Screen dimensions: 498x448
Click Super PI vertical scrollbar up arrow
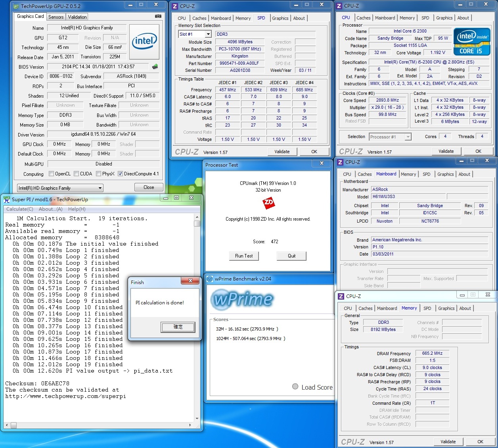point(197,217)
